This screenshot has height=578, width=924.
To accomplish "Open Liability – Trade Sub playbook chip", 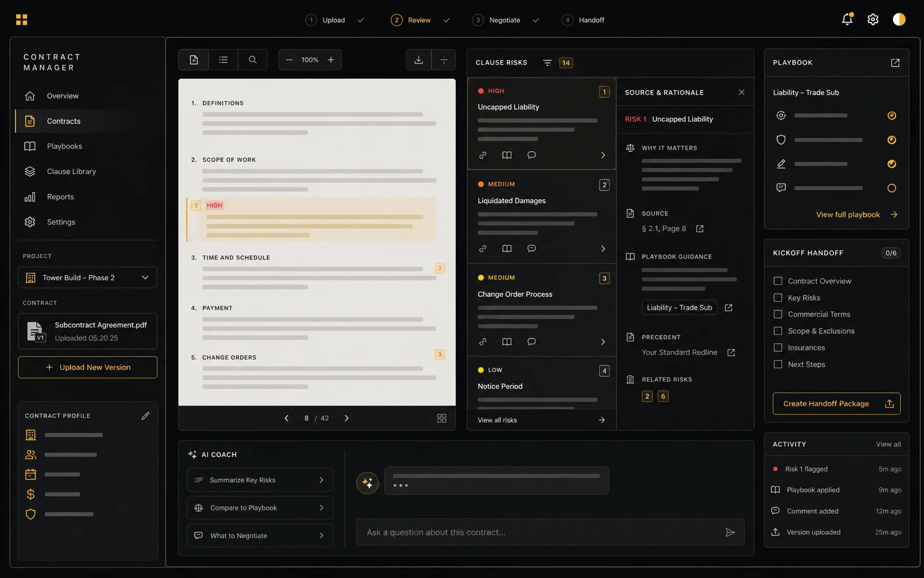I will [679, 308].
